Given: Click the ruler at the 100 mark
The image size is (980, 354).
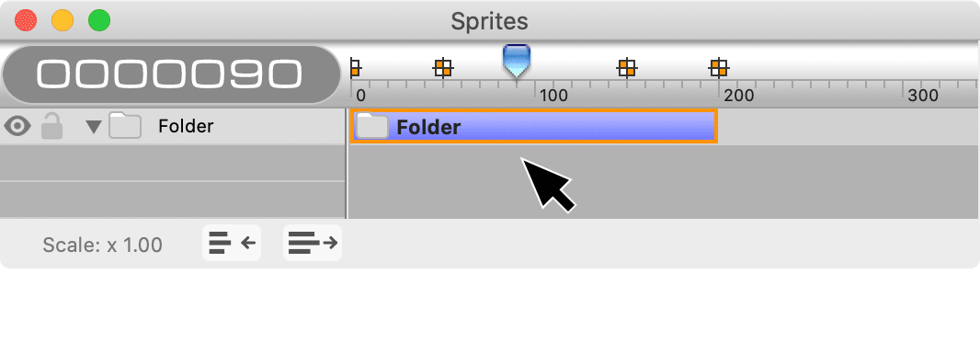Looking at the screenshot, I should click(x=553, y=96).
